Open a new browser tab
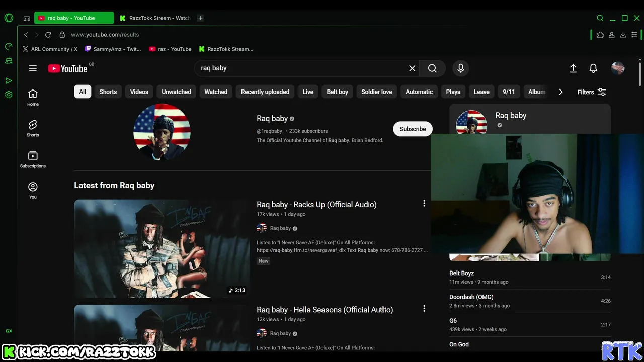 tap(200, 18)
